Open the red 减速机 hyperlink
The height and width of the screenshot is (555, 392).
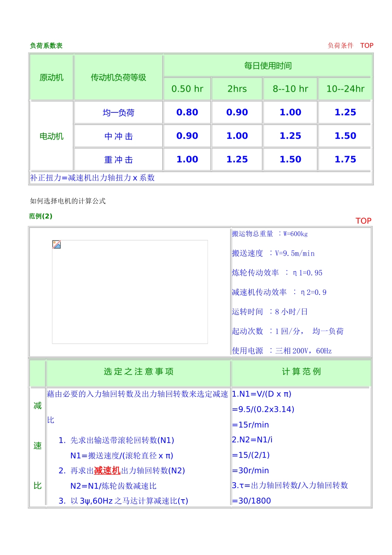(x=107, y=470)
